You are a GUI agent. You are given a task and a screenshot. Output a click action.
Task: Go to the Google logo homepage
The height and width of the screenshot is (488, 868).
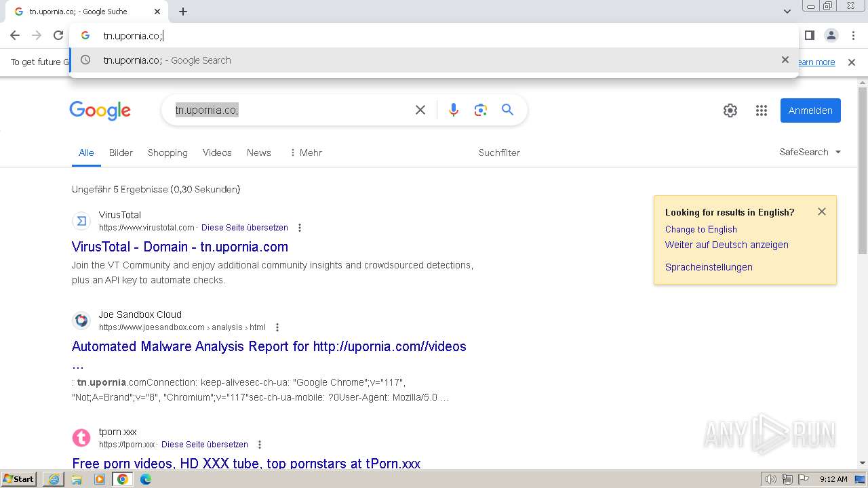(x=100, y=110)
